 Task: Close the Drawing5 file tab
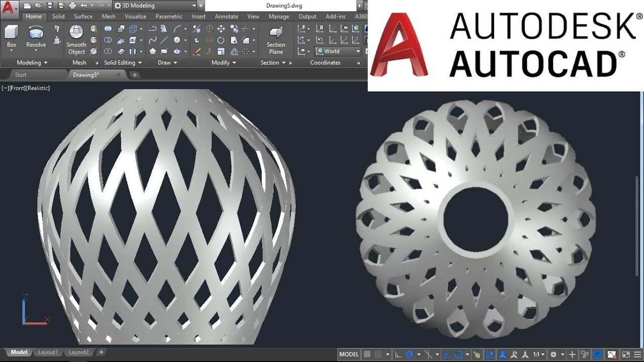[119, 75]
